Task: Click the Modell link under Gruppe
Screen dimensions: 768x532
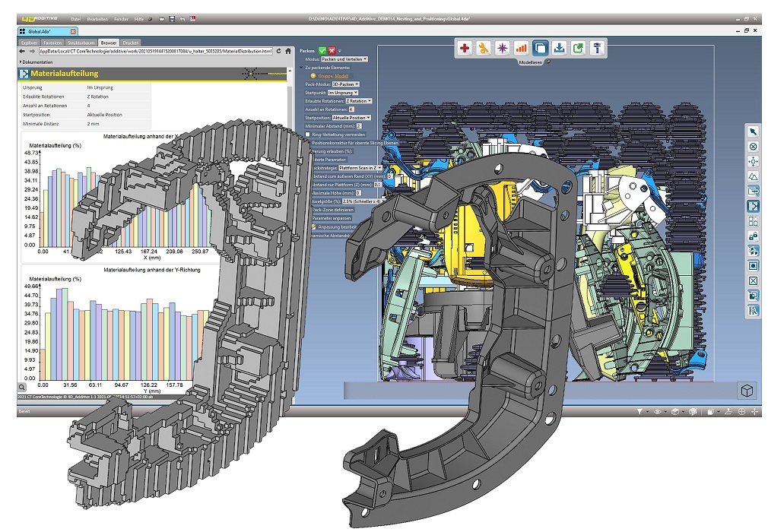Action: pyautogui.click(x=341, y=76)
